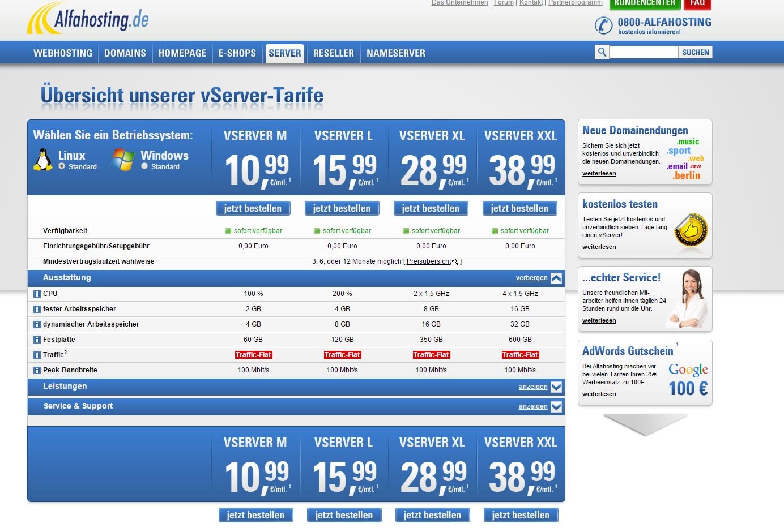Viewport: 784px width, 532px height.
Task: Click info icon beside Peak-Bandbreite
Action: (x=37, y=370)
